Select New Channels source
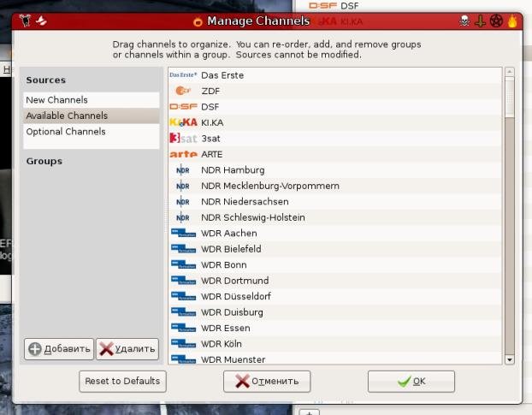Screen dimensions: 532x415 [x=92, y=100]
